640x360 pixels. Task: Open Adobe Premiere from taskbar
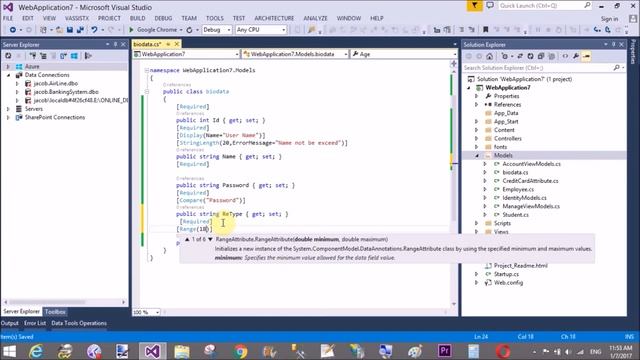pyautogui.click(x=444, y=351)
